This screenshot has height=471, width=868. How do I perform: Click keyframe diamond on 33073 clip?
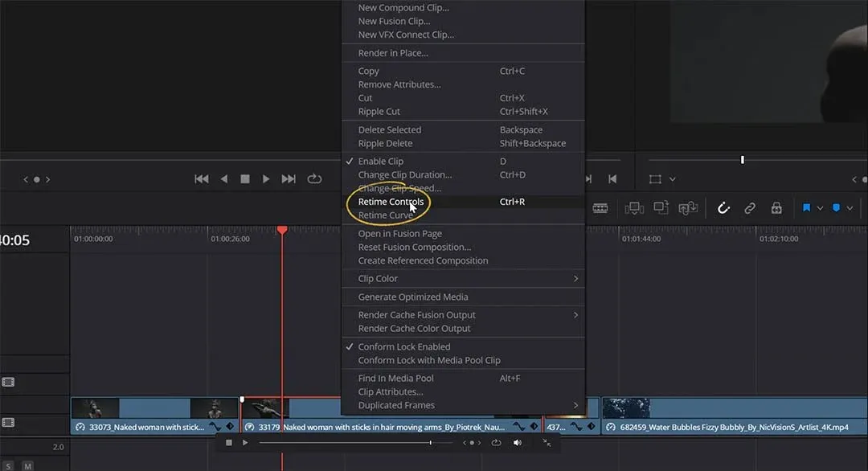pyautogui.click(x=230, y=427)
